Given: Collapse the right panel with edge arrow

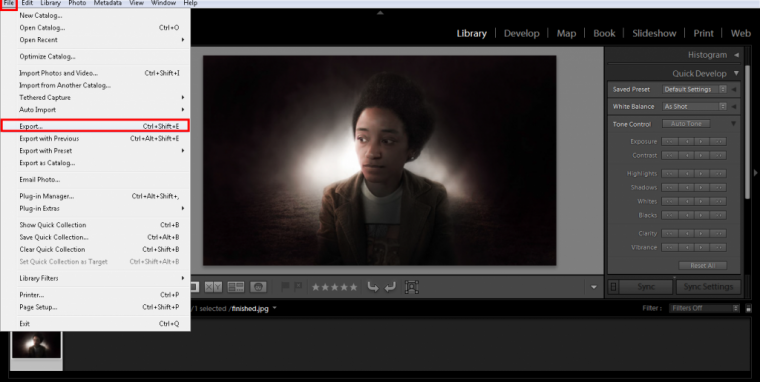Looking at the screenshot, I should 756,173.
